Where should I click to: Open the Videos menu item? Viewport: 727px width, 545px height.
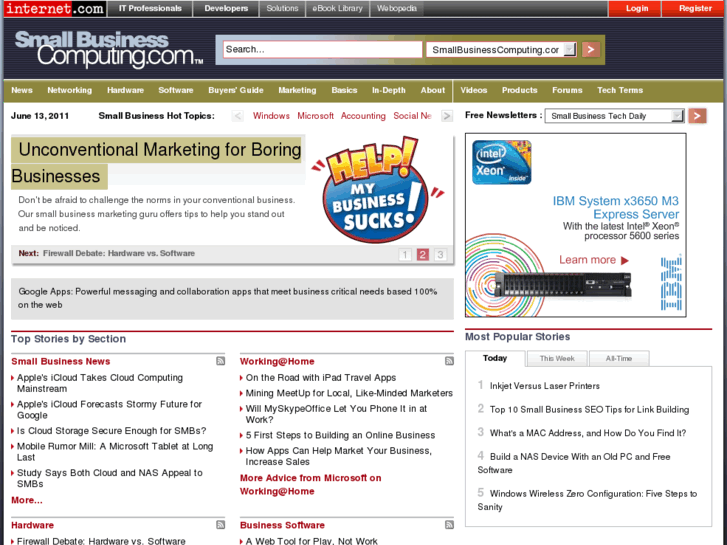(x=473, y=90)
